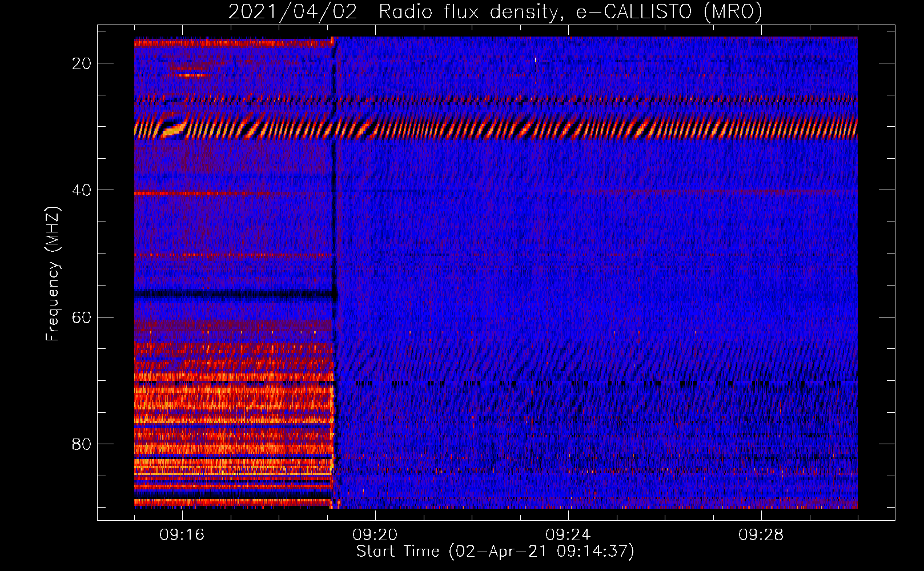The width and height of the screenshot is (924, 571).
Task: Click the plot title text '2021/04/02 Radio flux density'
Action: (393, 12)
